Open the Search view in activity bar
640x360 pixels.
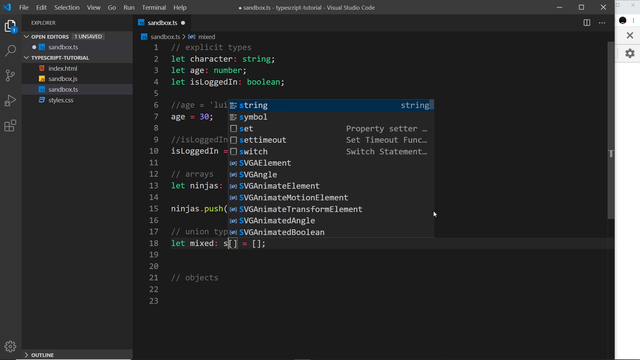point(10,51)
